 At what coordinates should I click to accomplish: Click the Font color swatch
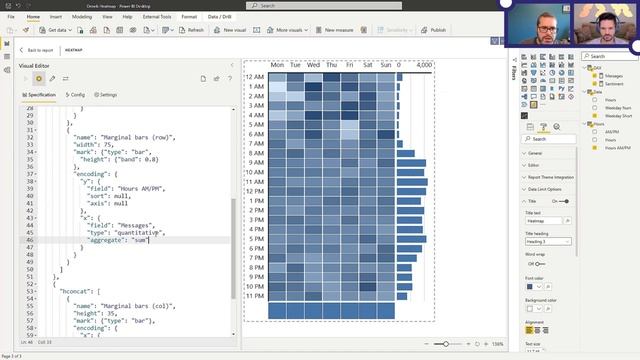pos(529,287)
